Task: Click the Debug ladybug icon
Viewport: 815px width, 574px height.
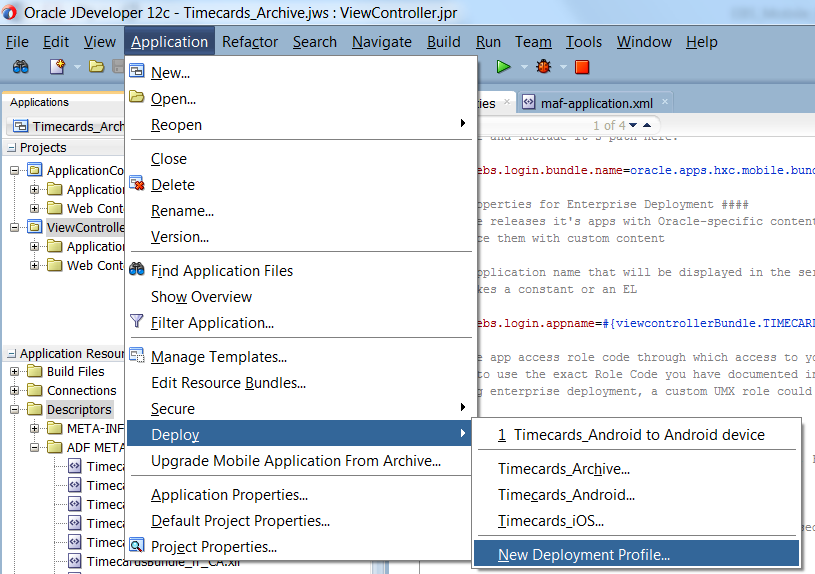Action: coord(544,67)
